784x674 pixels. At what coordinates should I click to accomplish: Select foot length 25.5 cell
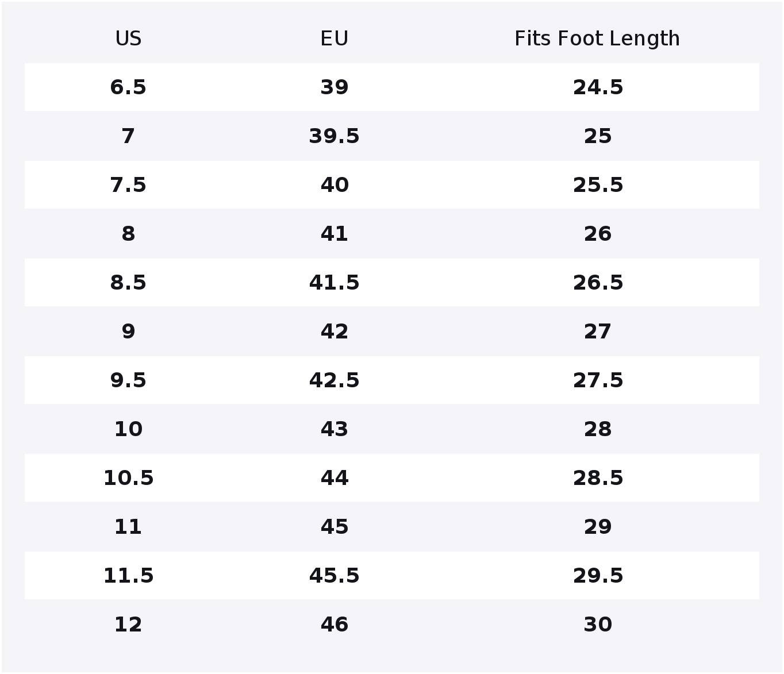coord(598,185)
